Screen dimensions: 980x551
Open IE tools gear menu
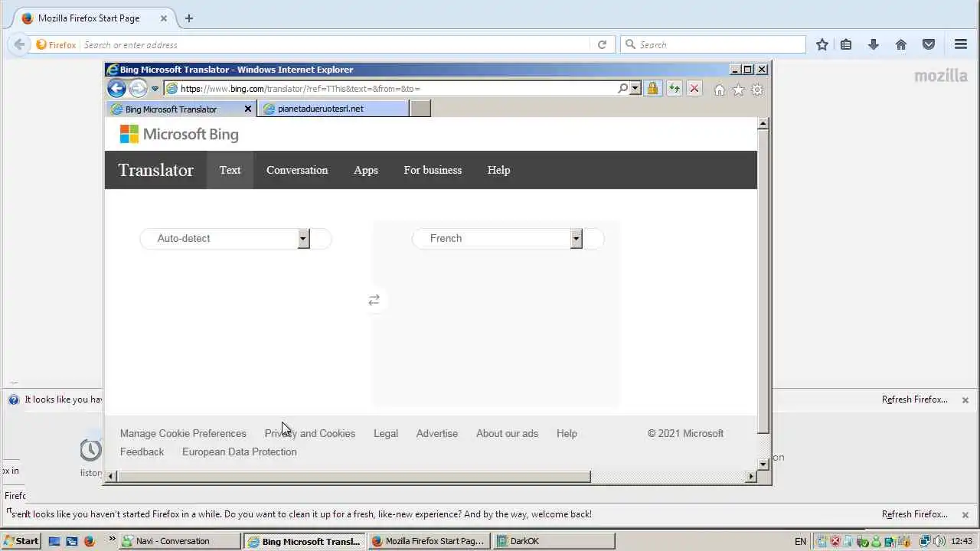pyautogui.click(x=757, y=90)
